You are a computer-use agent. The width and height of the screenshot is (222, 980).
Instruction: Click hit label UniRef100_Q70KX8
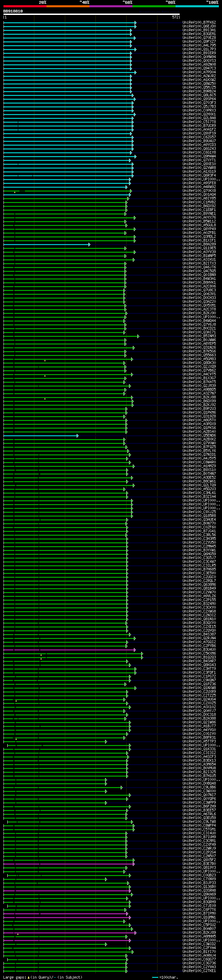pyautogui.click(x=199, y=191)
